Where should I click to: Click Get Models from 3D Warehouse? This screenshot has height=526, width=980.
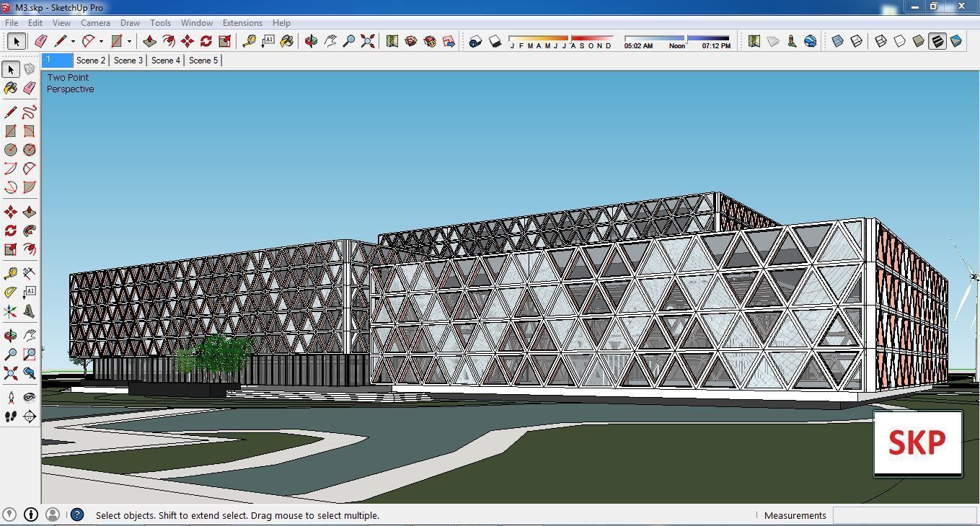[411, 41]
